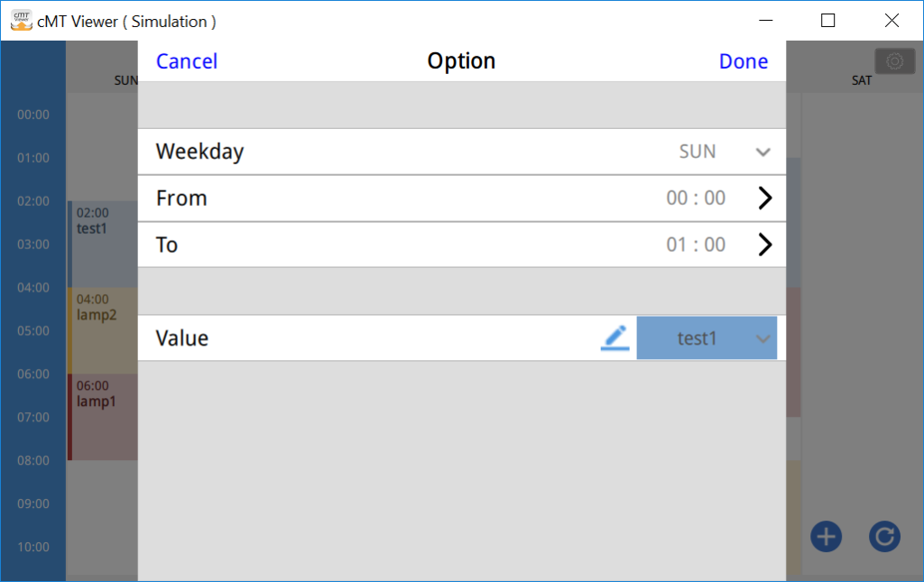This screenshot has height=582, width=924.
Task: Select the SUN column header
Action: click(126, 79)
